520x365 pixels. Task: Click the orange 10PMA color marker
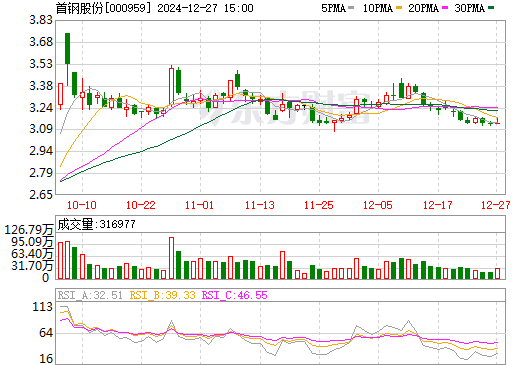click(399, 8)
